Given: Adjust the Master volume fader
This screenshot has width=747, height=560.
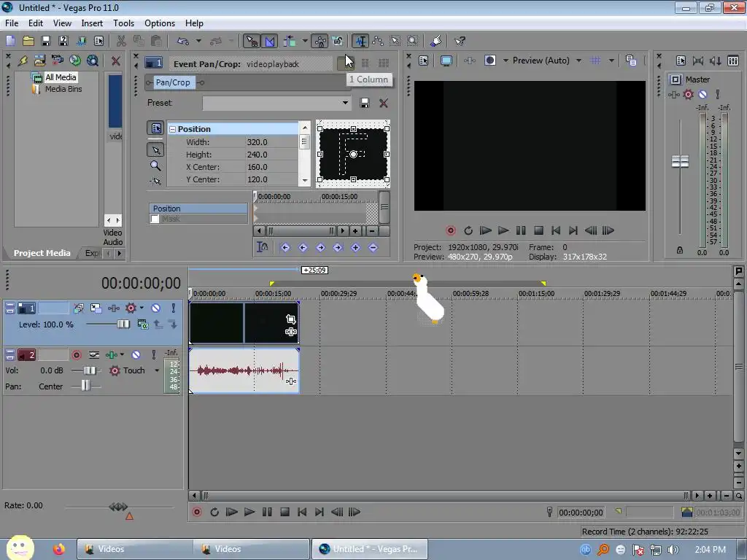Looking at the screenshot, I should pyautogui.click(x=680, y=161).
